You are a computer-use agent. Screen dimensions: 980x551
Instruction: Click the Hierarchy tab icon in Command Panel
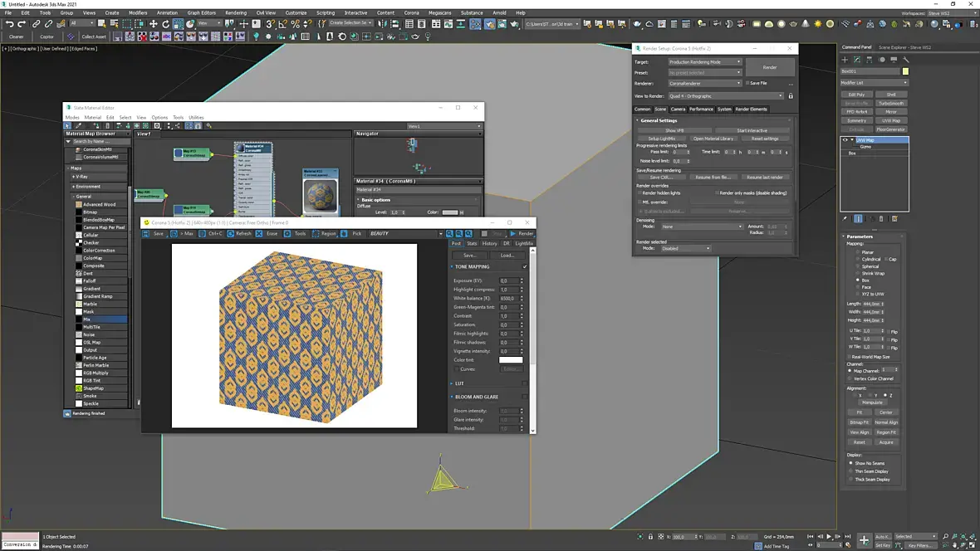[x=870, y=60]
